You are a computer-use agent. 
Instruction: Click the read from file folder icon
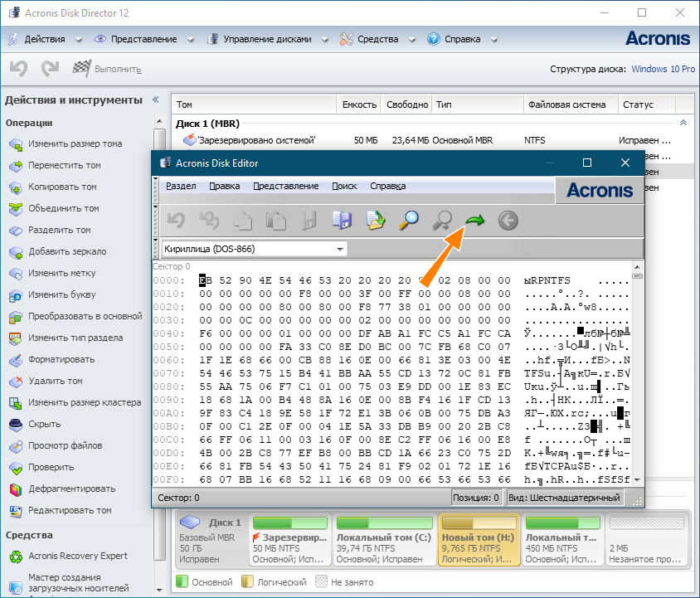[376, 220]
